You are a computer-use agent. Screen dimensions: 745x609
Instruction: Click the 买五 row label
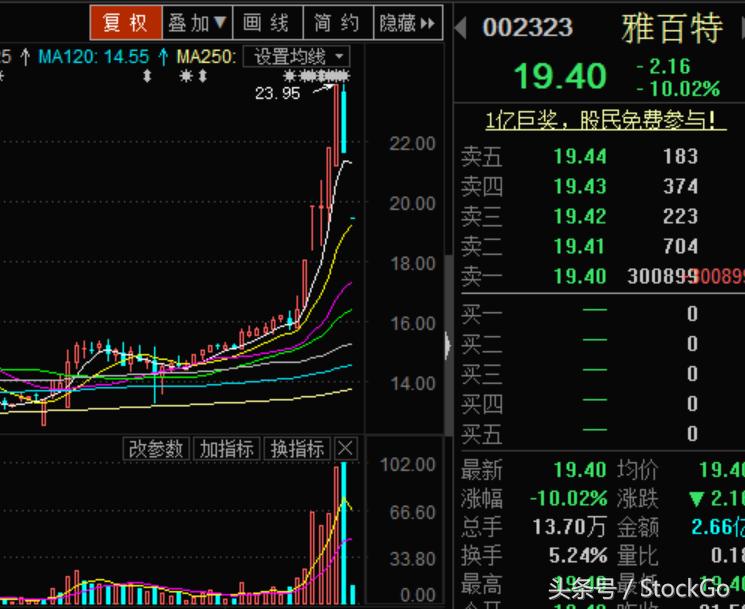[481, 434]
